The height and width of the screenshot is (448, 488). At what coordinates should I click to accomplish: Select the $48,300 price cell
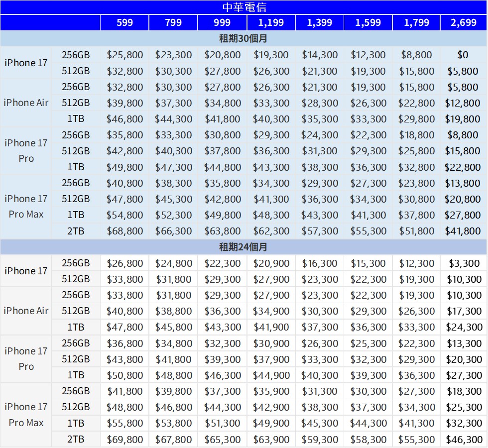(x=271, y=215)
